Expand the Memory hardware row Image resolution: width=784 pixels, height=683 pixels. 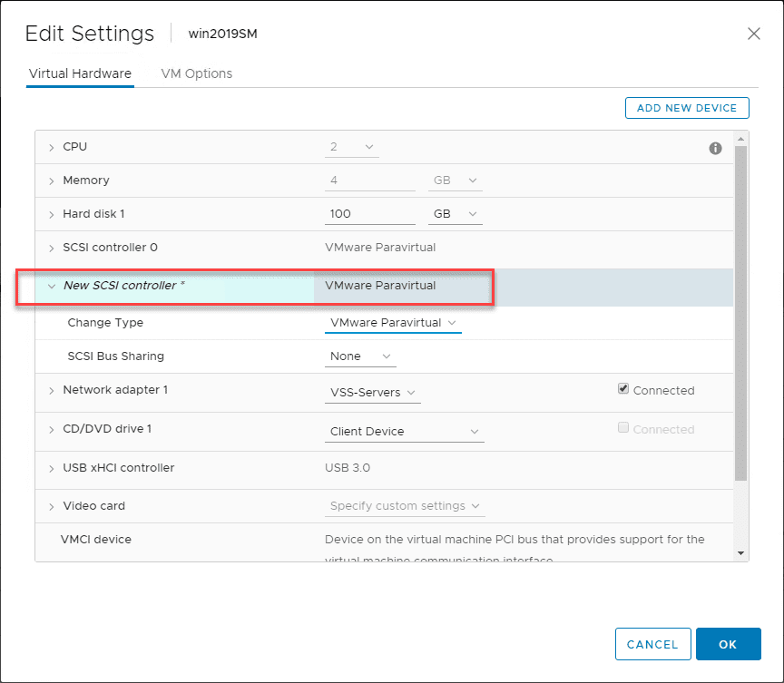point(52,181)
